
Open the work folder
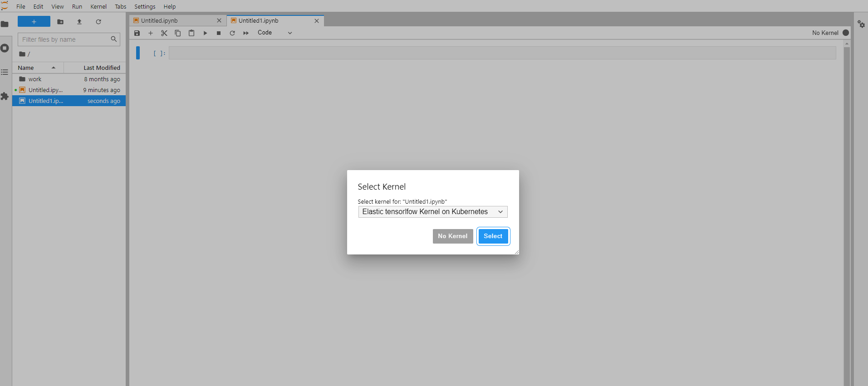click(69, 79)
